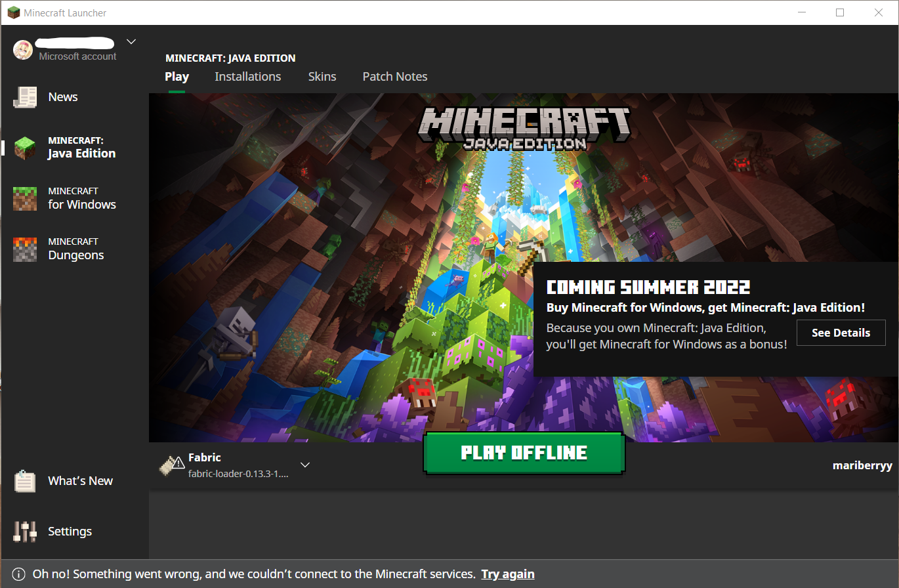Viewport: 899px width, 588px height.
Task: Click the Settings label in sidebar
Action: point(70,532)
